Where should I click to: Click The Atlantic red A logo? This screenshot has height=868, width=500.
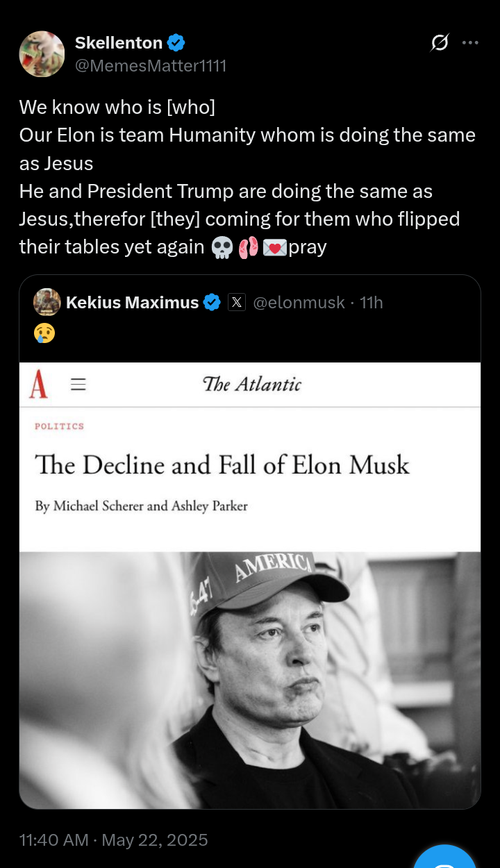39,384
